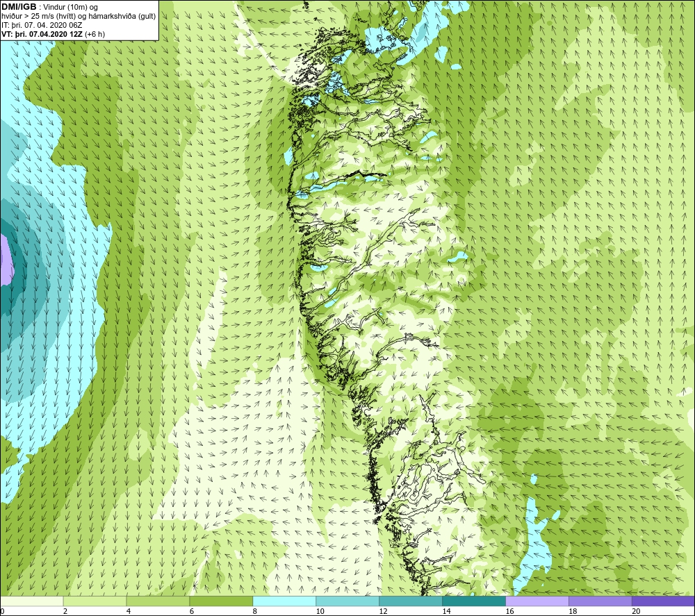The width and height of the screenshot is (695, 616).
Task: Click the 2-4 m/s light green swatch
Action: coord(95,601)
